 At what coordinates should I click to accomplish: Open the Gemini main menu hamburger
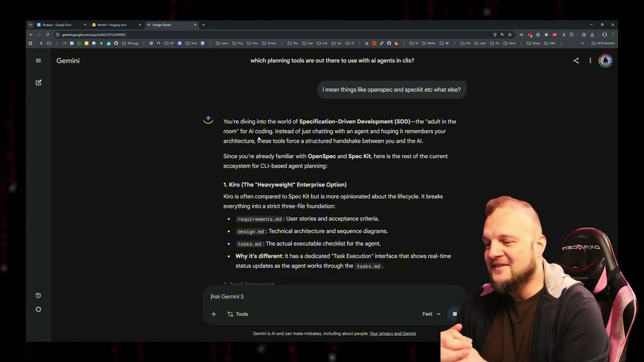tap(38, 60)
